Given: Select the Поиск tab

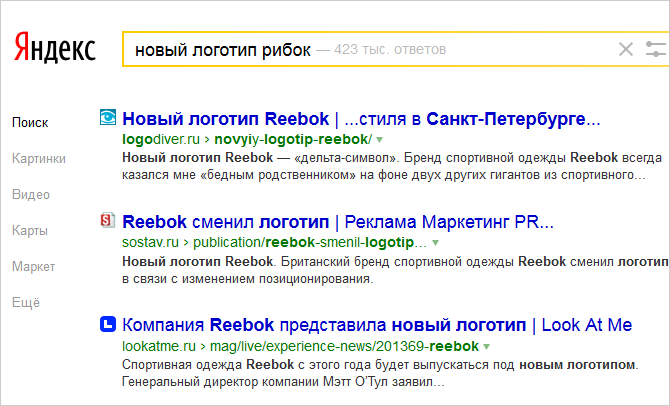Looking at the screenshot, I should click(30, 123).
